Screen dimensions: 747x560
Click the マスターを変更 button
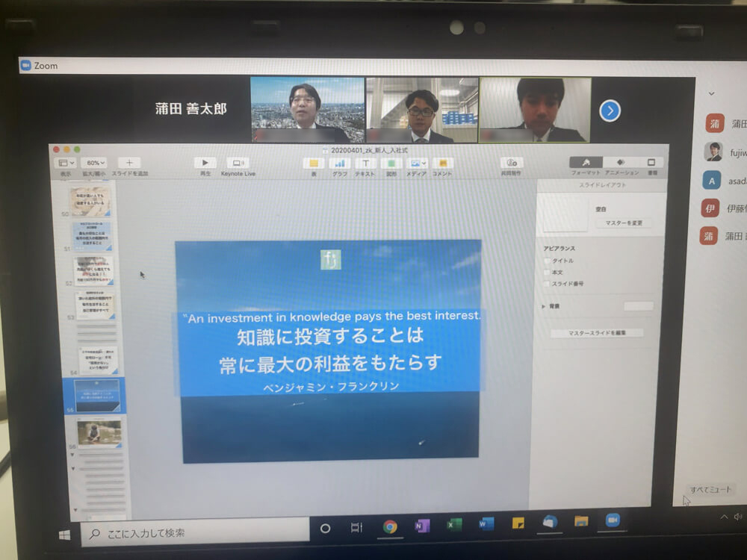pos(625,223)
